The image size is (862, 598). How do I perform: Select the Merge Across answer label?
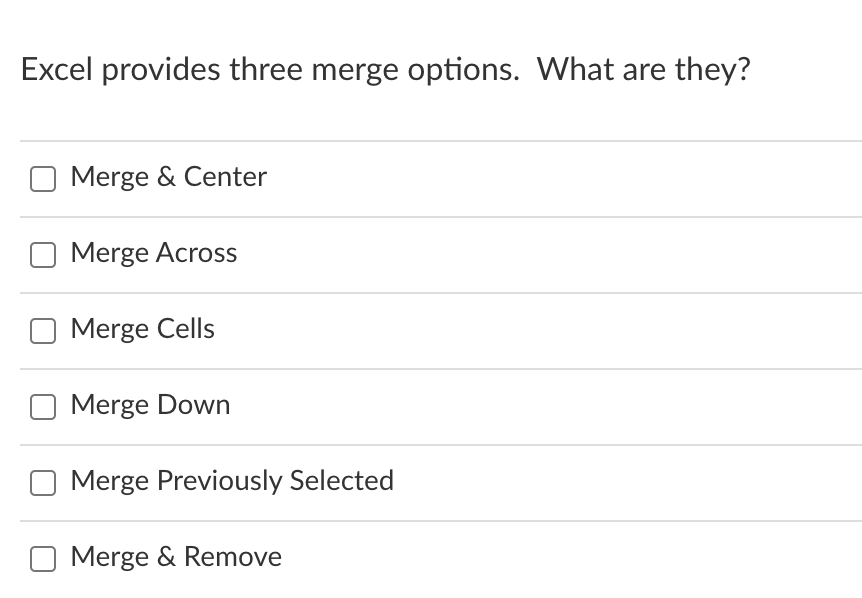[154, 253]
